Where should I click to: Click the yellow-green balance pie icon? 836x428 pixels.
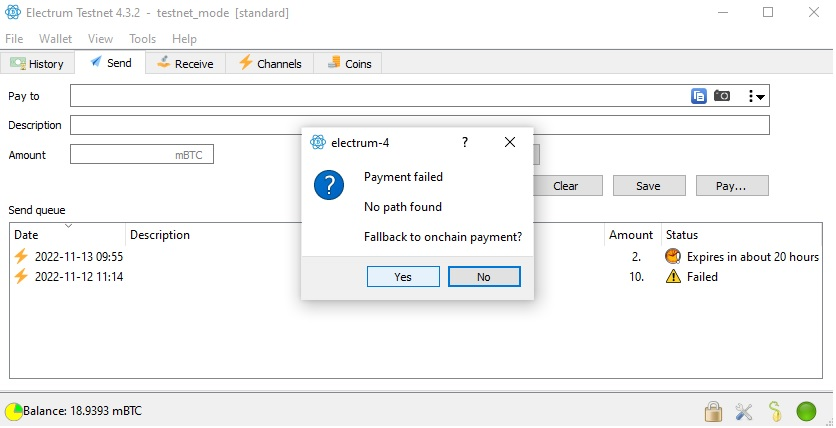tap(13, 411)
